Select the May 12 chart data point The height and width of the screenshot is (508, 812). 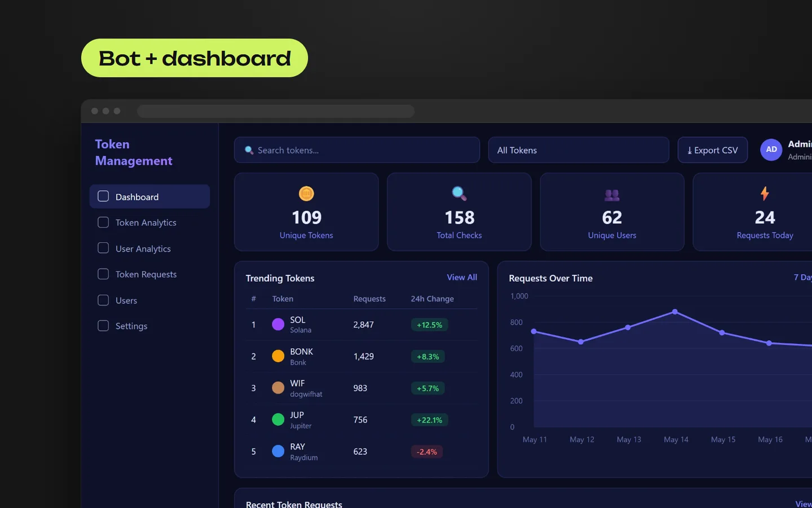click(581, 341)
